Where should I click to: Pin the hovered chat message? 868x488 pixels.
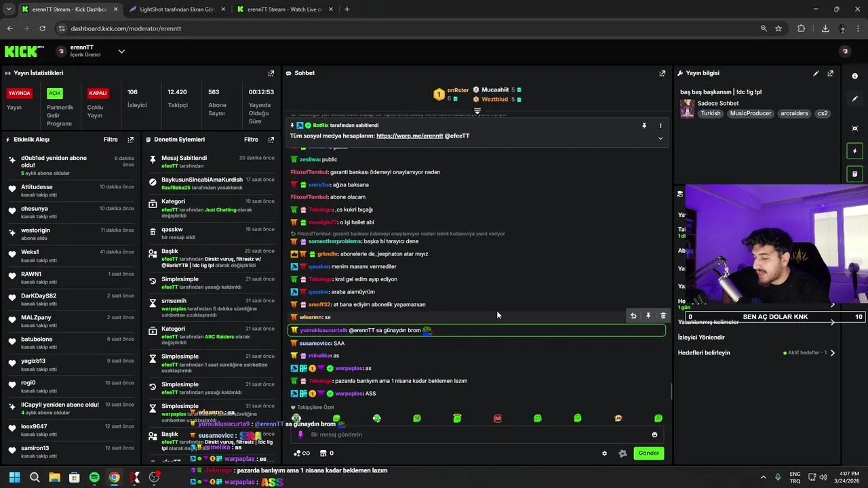pyautogui.click(x=648, y=316)
